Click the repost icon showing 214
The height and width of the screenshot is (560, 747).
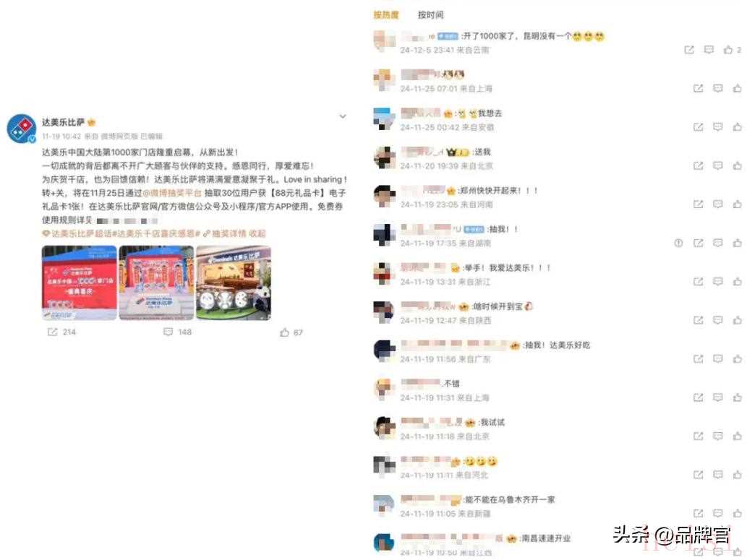tap(52, 332)
